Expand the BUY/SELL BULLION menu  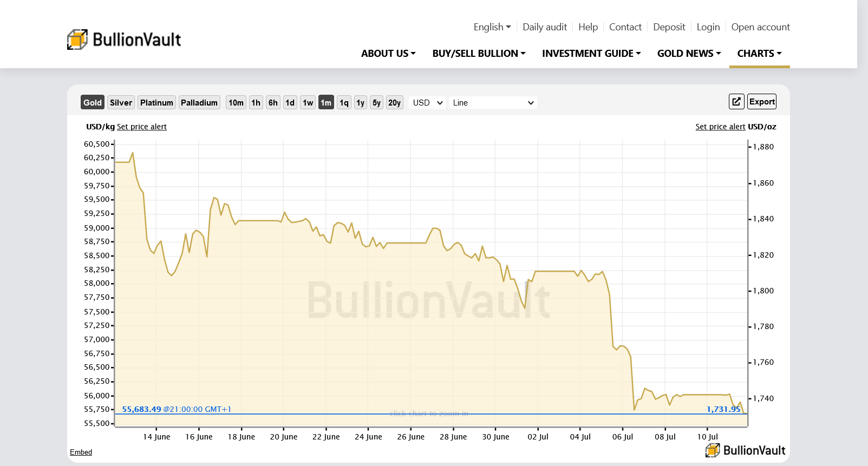point(479,54)
